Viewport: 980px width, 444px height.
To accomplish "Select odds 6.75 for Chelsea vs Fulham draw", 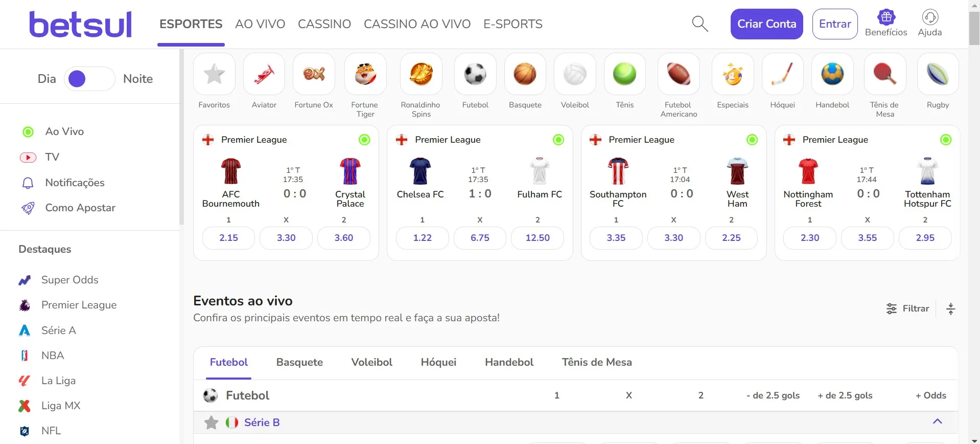I will tap(479, 238).
